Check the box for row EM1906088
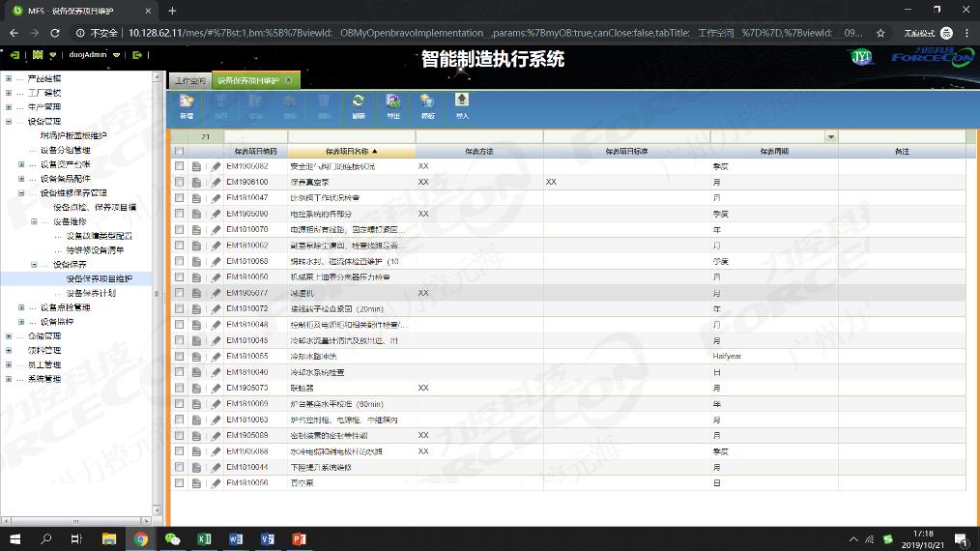 (x=180, y=450)
